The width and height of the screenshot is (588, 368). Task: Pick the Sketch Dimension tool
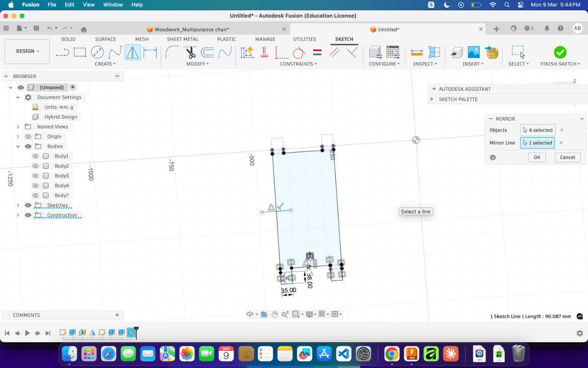(x=150, y=52)
